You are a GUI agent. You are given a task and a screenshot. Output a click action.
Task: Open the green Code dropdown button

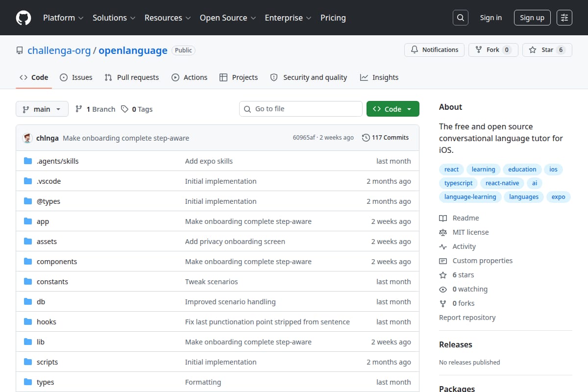click(x=393, y=109)
